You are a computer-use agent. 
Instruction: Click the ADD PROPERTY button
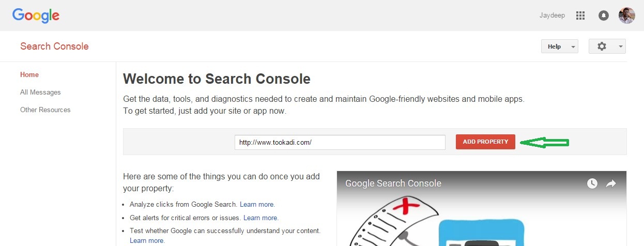(x=485, y=142)
